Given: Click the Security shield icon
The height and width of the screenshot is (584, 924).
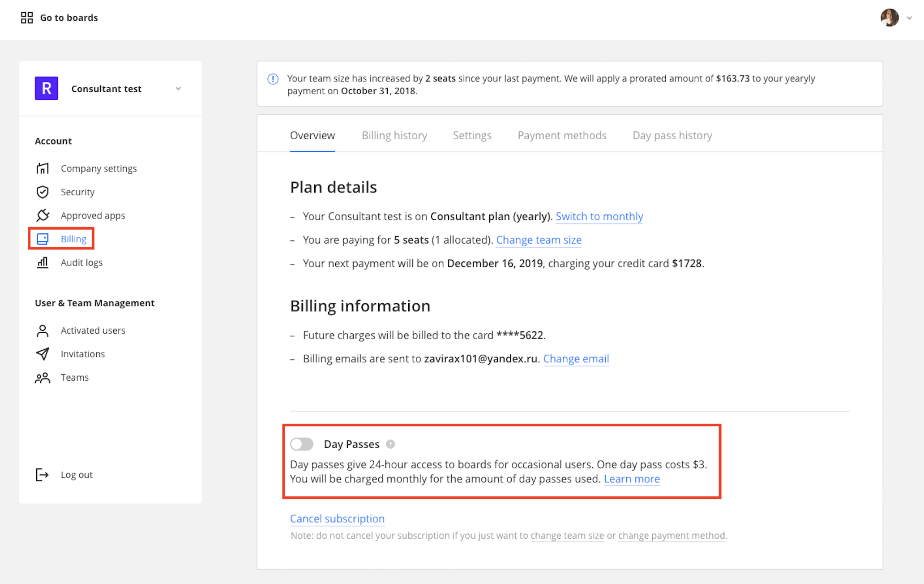Looking at the screenshot, I should point(43,192).
